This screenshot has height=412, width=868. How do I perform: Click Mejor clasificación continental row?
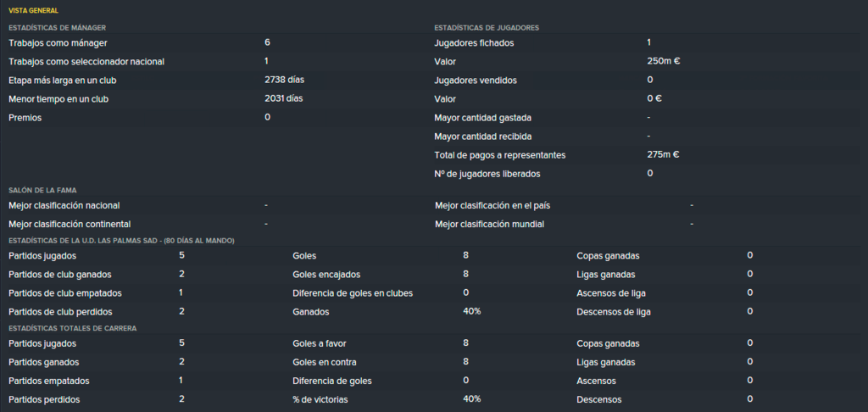(217, 225)
